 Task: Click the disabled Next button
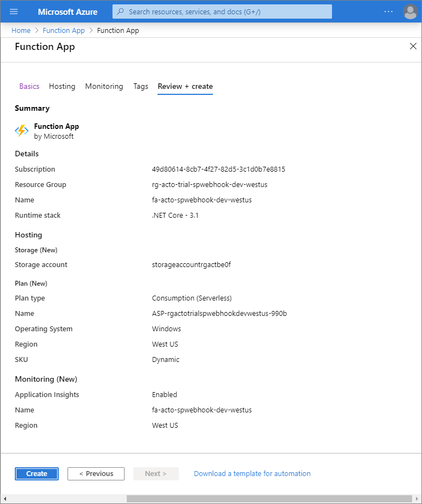[156, 473]
